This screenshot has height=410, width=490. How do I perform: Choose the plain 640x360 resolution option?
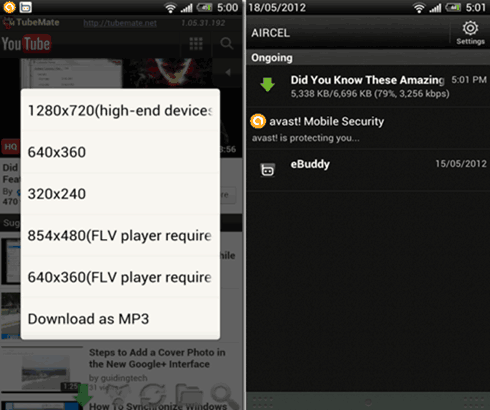(x=120, y=152)
